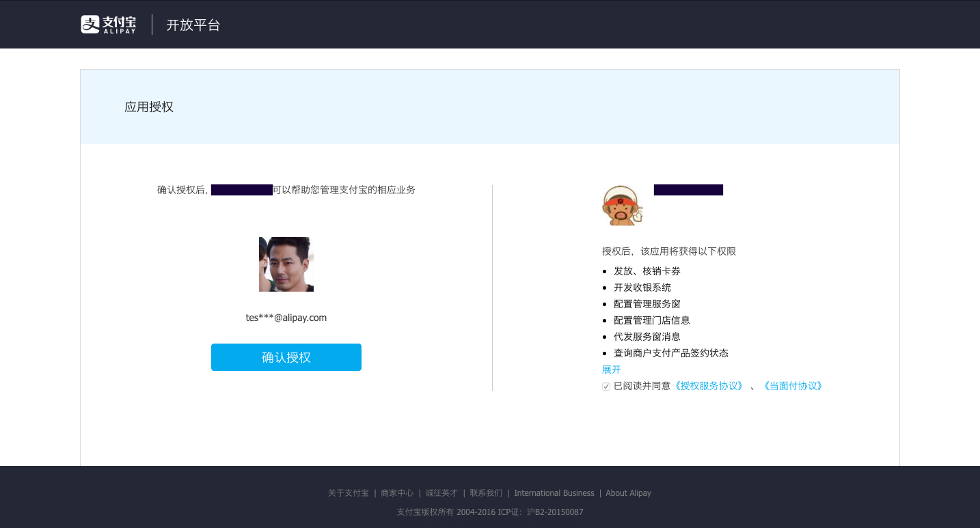Expand permissions list with 展开
The width and height of the screenshot is (980, 528).
[612, 370]
